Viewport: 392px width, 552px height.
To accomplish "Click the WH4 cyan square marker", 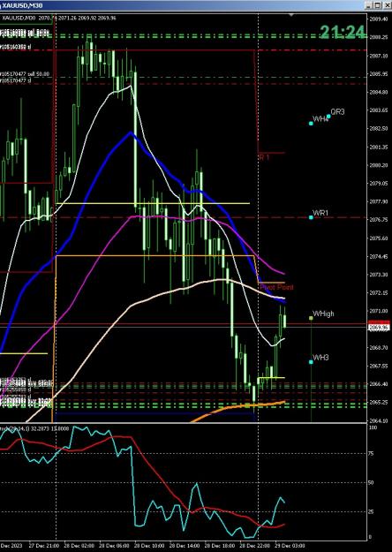I will click(x=311, y=124).
